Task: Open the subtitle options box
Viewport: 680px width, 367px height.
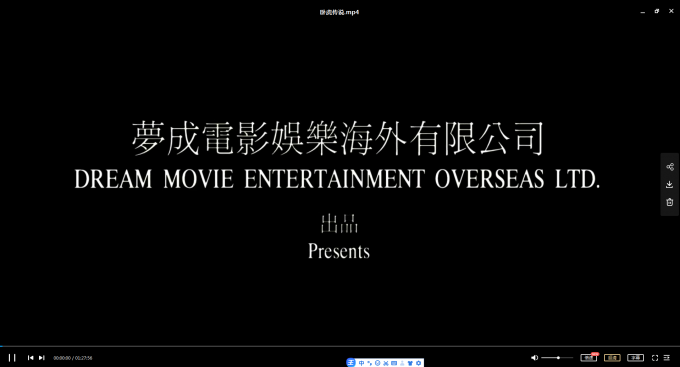Action: [635, 358]
